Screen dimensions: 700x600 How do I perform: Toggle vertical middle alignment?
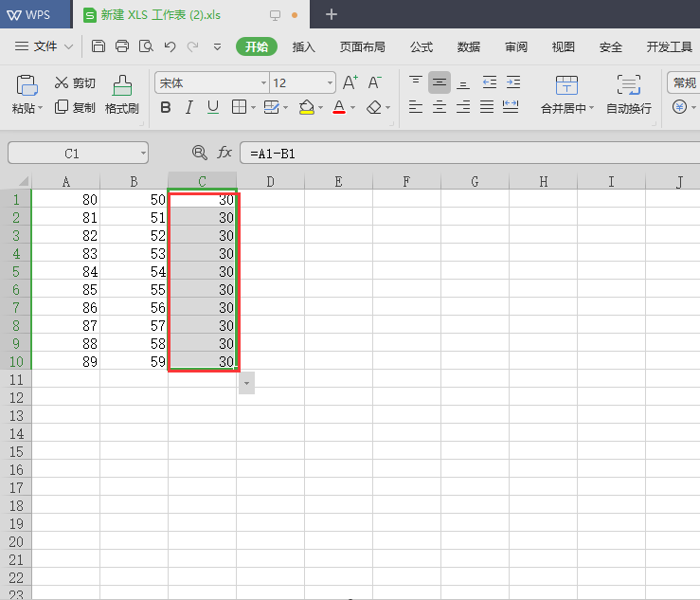(x=440, y=82)
